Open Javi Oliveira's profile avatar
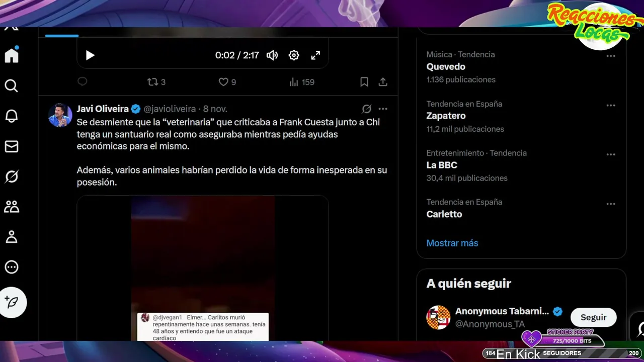The width and height of the screenshot is (644, 362). click(60, 115)
